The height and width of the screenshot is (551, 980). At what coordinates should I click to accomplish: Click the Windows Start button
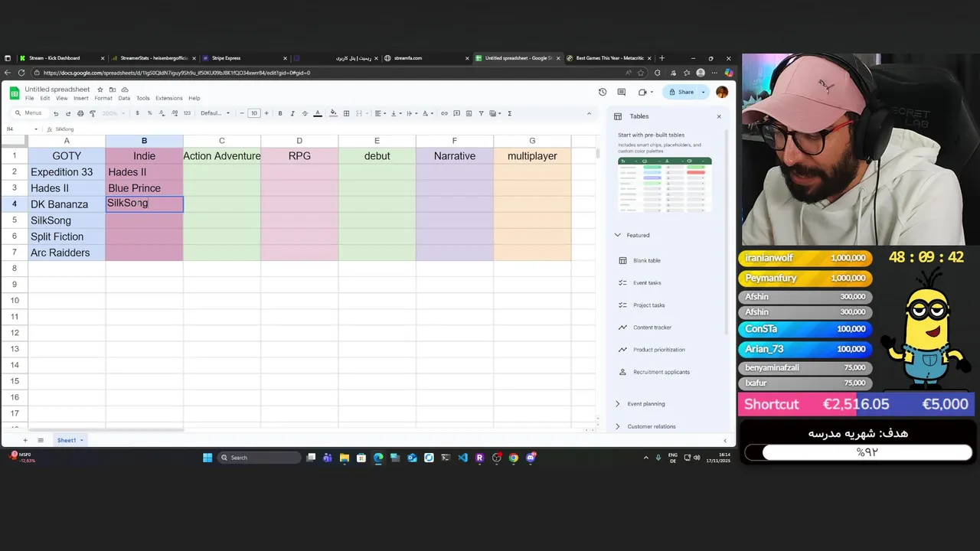tap(207, 458)
